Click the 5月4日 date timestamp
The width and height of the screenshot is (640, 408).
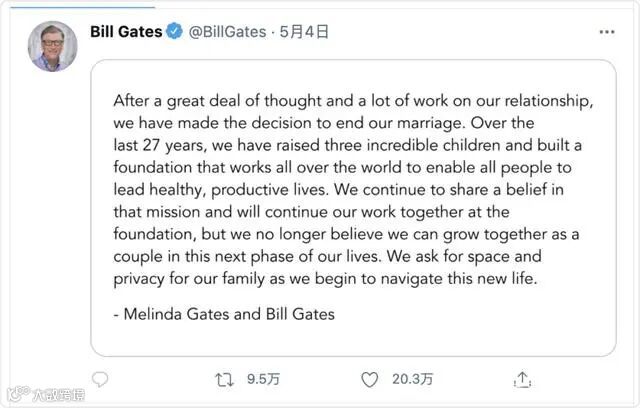click(x=304, y=32)
